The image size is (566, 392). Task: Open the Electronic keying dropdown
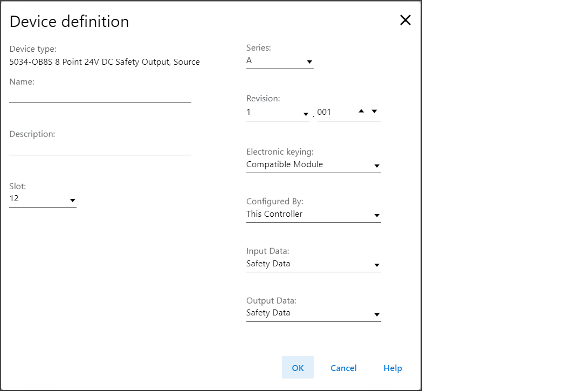pos(313,165)
